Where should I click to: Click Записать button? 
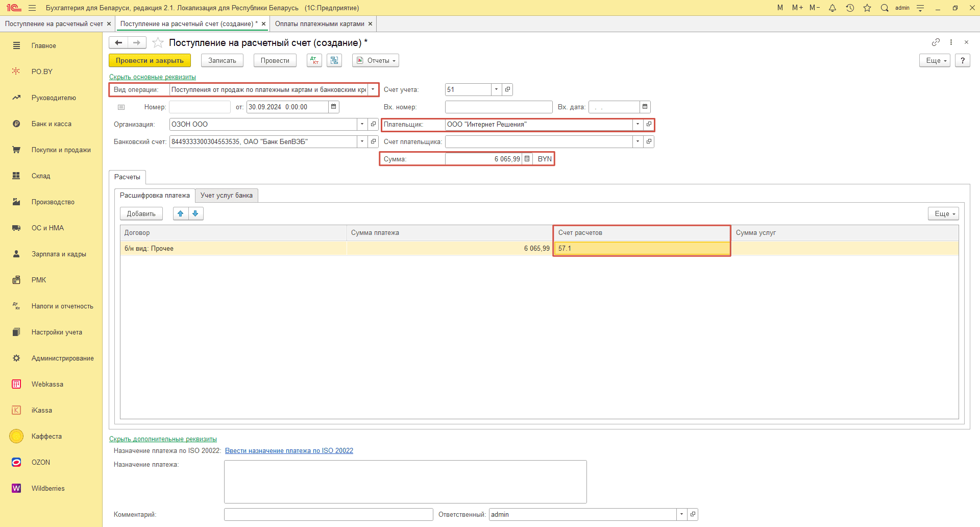click(x=222, y=60)
